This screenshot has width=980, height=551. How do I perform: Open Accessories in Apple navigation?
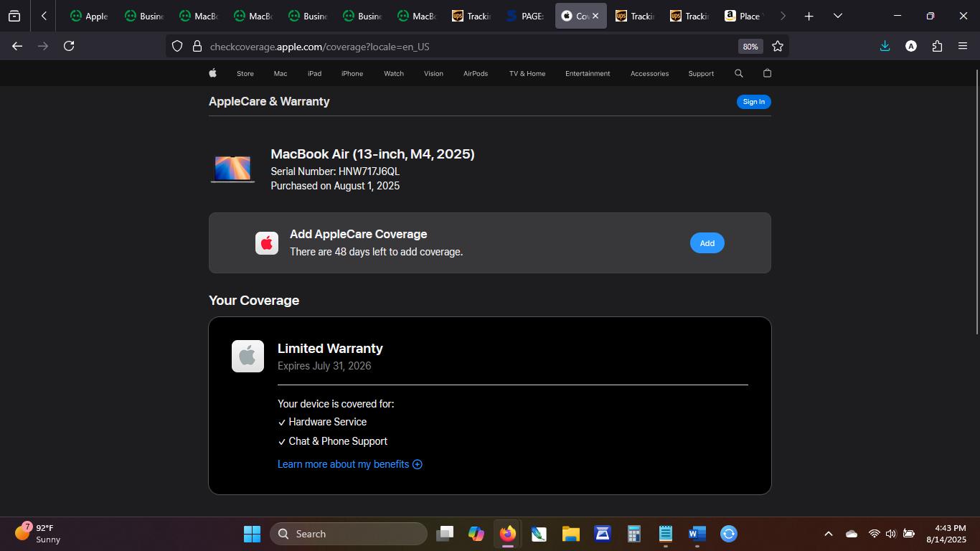pos(649,73)
